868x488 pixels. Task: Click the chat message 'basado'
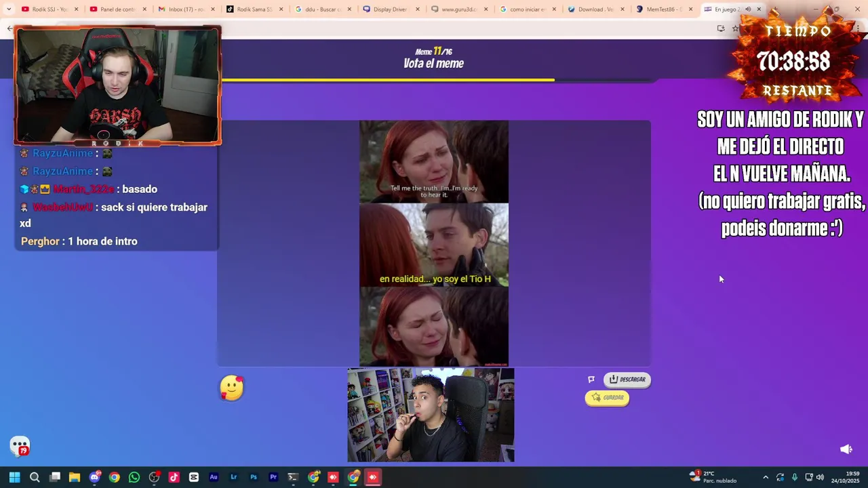point(140,189)
